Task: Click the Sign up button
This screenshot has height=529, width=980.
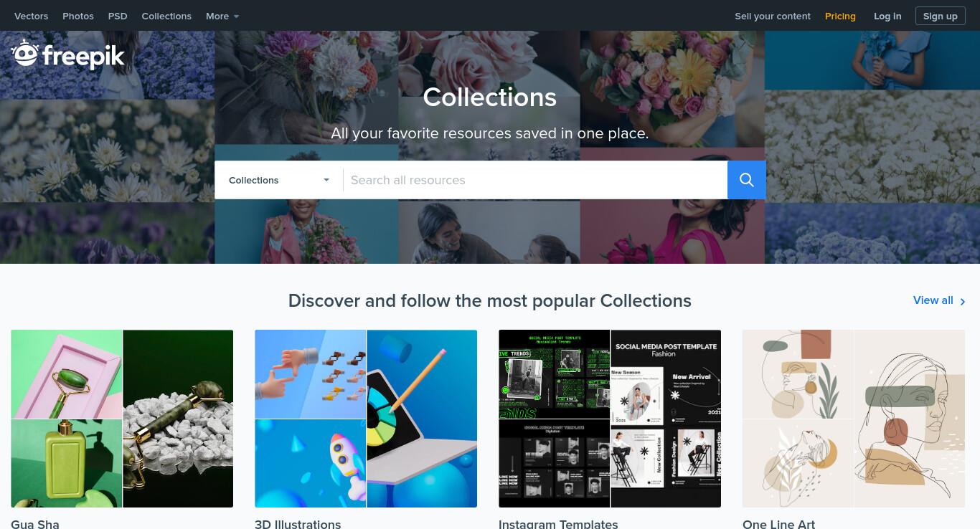Action: (940, 16)
